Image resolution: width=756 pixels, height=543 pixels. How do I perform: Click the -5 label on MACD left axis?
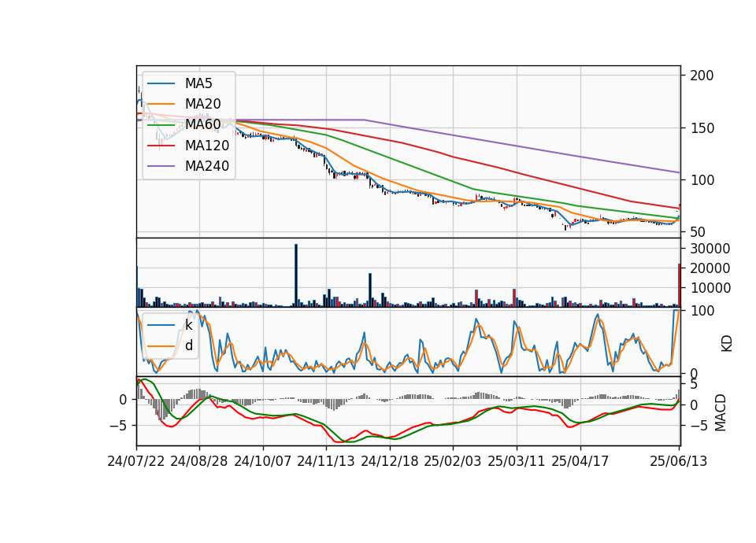coord(117,426)
